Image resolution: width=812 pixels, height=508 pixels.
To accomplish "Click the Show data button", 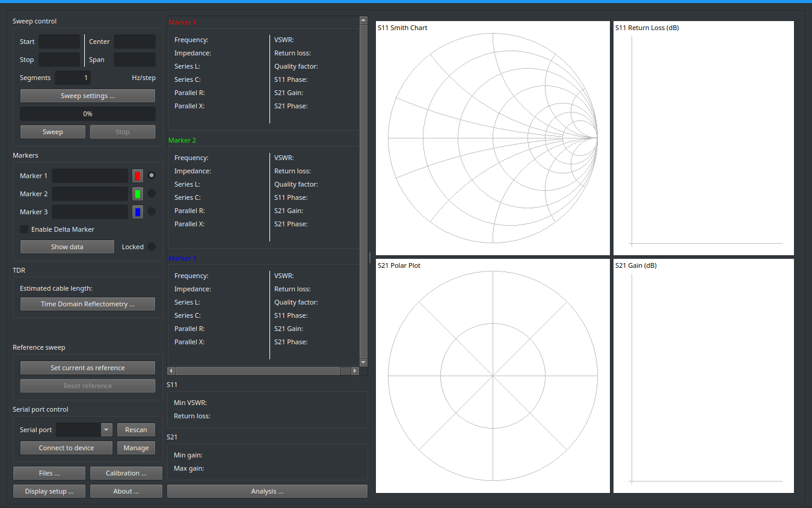I will point(67,247).
